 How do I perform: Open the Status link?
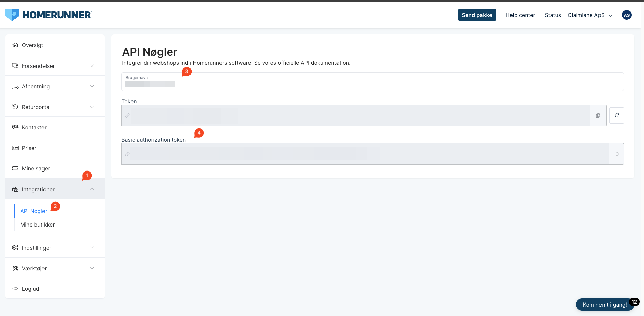click(x=553, y=15)
